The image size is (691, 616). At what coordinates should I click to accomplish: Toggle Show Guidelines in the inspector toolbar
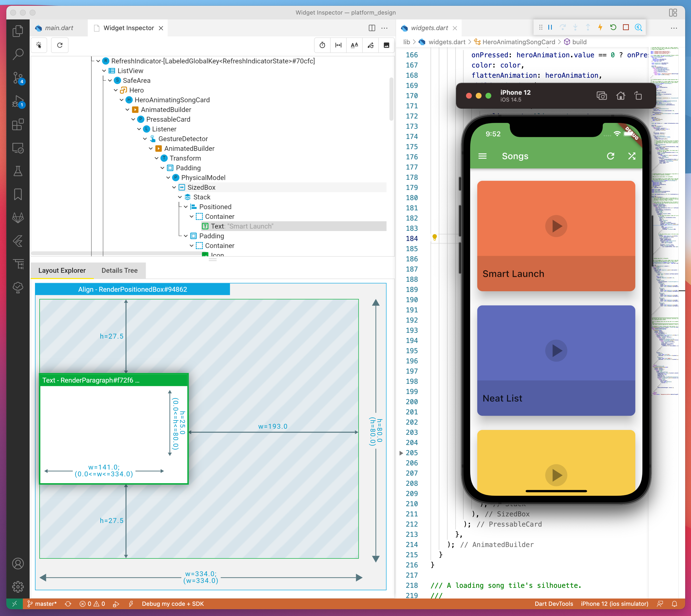pos(338,45)
